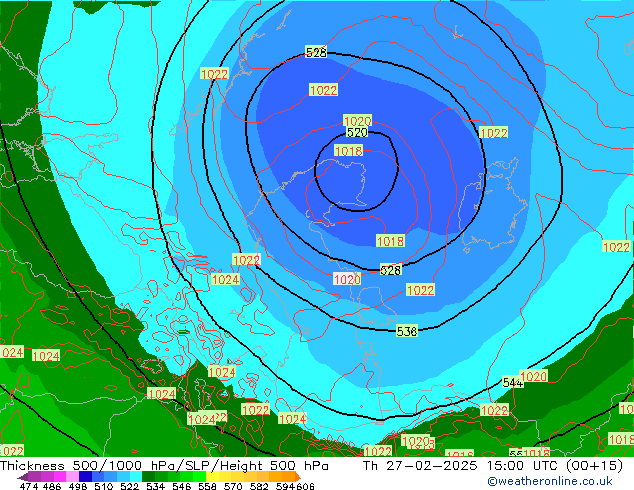The image size is (634, 490).
Task: Click the orange right legend arrow tip
Action: click(x=298, y=477)
